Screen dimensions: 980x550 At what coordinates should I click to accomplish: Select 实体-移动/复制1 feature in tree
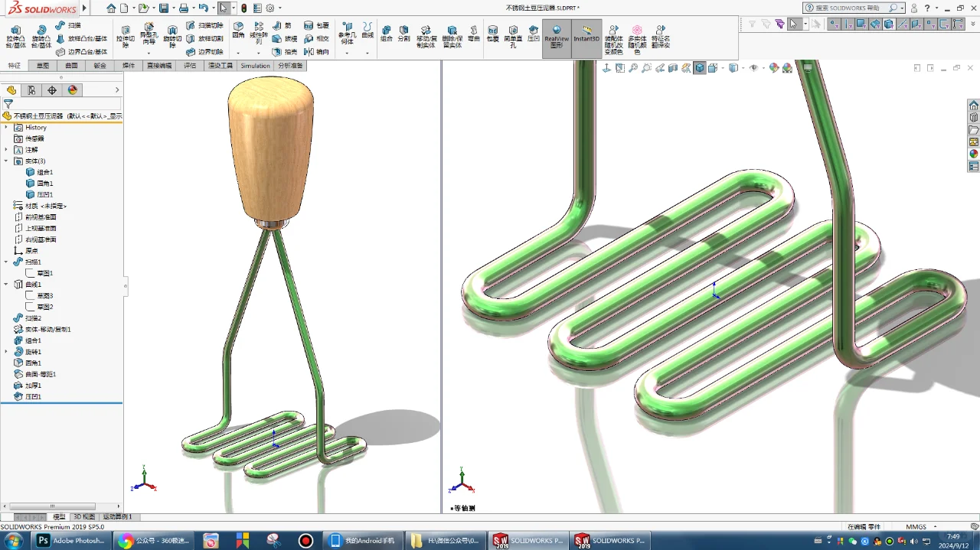(42, 330)
